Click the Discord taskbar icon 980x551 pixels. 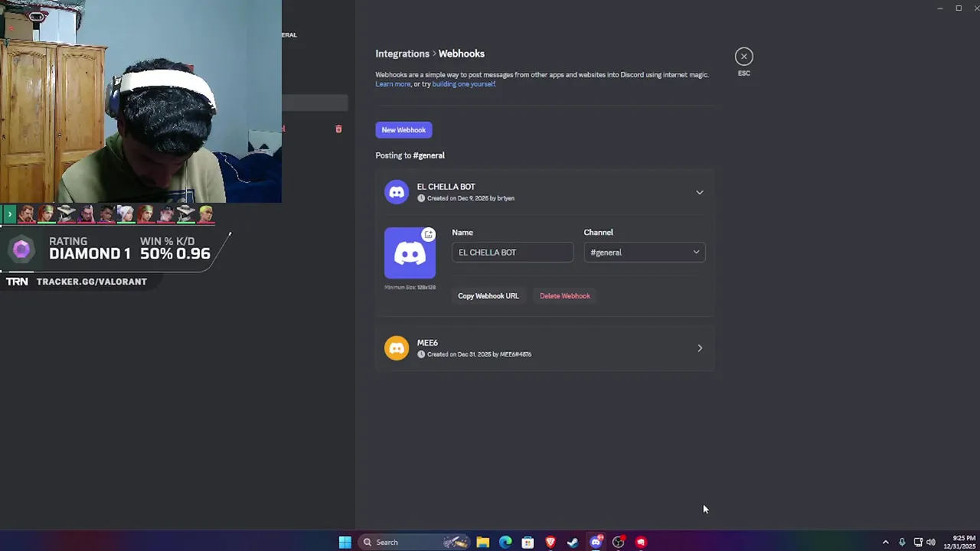596,542
